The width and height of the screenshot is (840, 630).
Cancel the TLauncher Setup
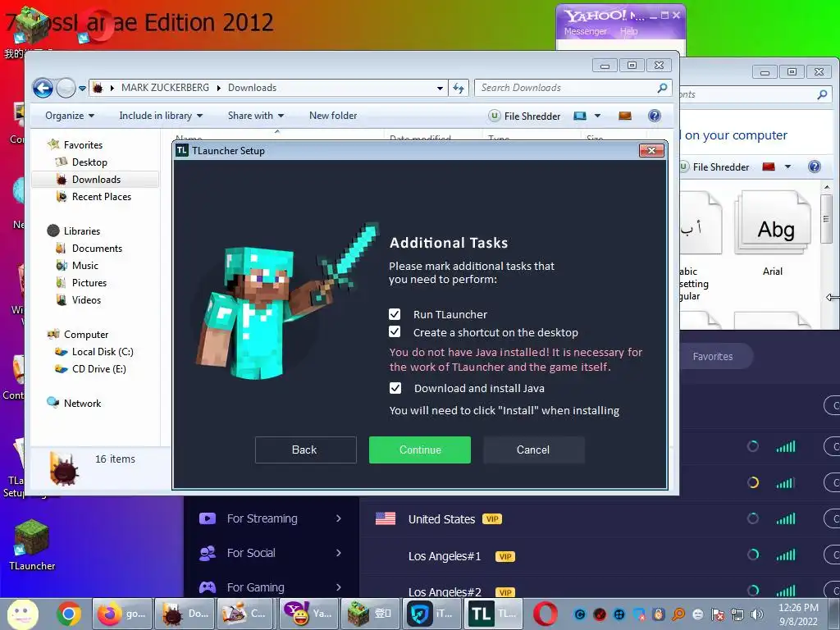click(x=533, y=450)
